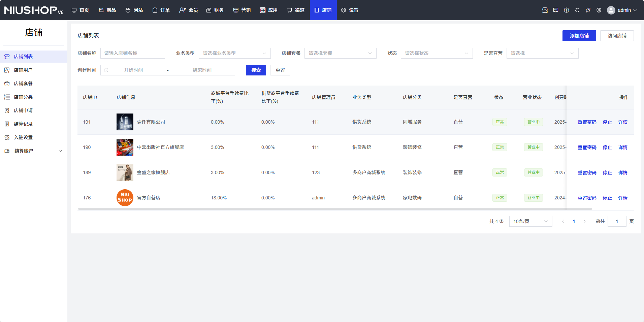
Task: Click the exclamation alert icon
Action: click(567, 10)
